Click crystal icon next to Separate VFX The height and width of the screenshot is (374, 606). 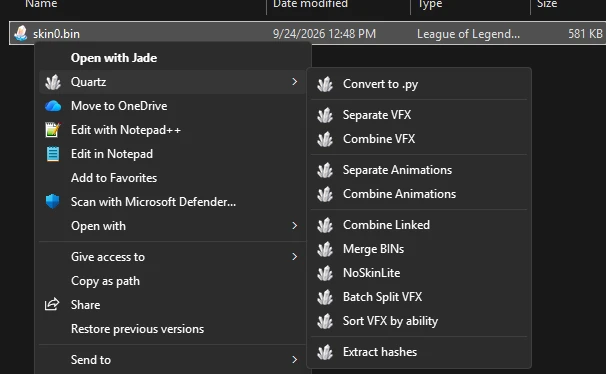tap(325, 115)
